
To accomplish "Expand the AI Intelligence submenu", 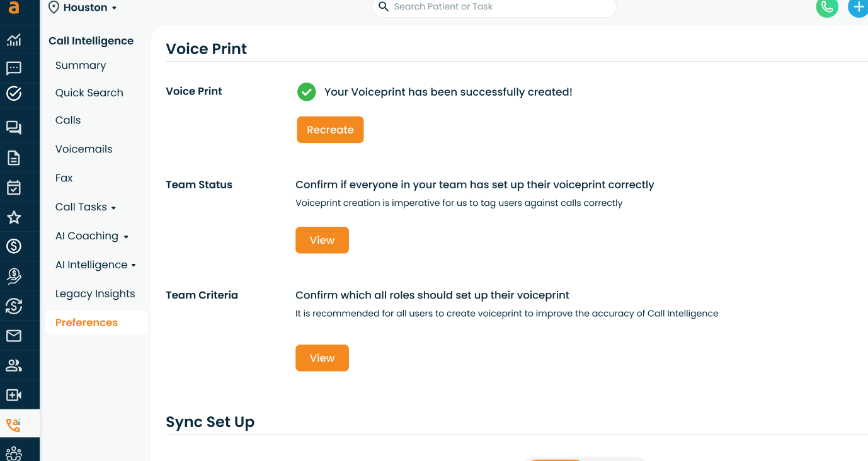I will click(x=96, y=265).
